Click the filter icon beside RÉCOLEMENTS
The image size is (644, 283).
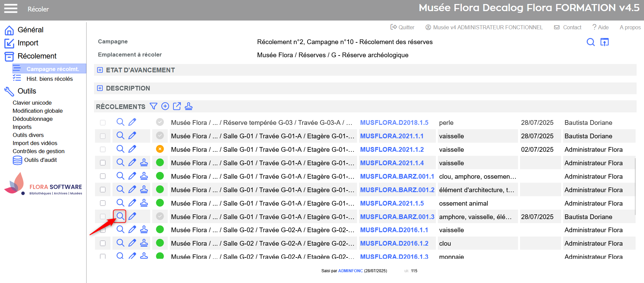(153, 106)
